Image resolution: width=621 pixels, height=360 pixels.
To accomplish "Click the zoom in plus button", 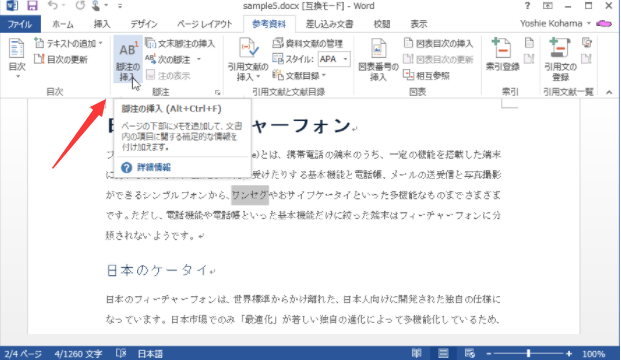I will tap(569, 353).
